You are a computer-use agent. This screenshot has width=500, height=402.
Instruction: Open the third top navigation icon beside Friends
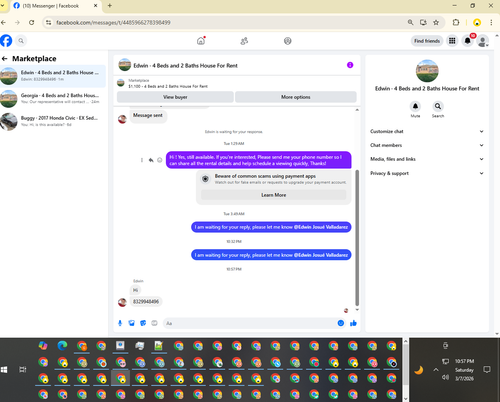click(x=287, y=41)
